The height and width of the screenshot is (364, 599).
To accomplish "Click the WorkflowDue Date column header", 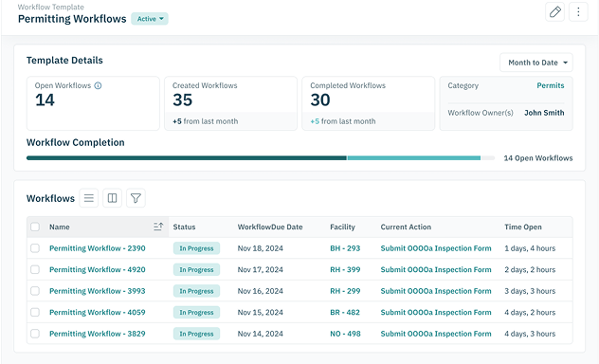I will click(x=270, y=227).
